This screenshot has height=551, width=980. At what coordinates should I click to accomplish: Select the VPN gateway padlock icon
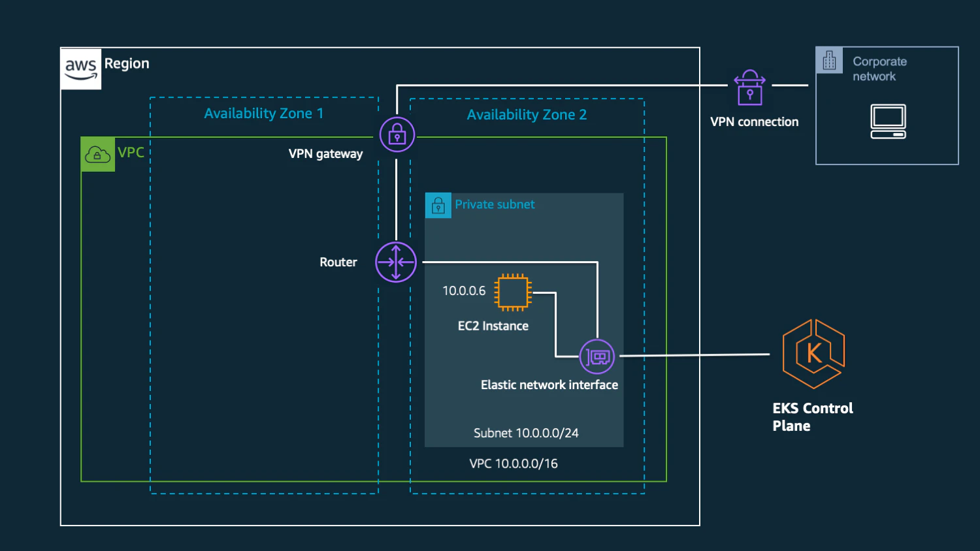[397, 134]
